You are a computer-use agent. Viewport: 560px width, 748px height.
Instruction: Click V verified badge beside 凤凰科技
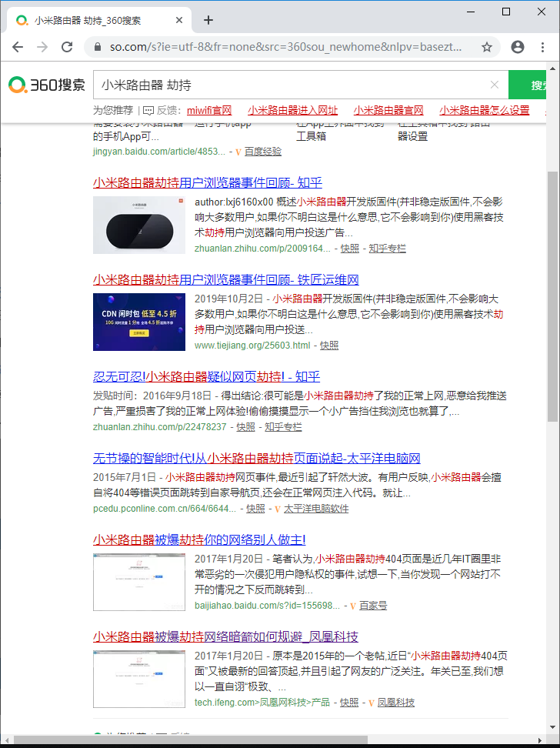point(371,703)
